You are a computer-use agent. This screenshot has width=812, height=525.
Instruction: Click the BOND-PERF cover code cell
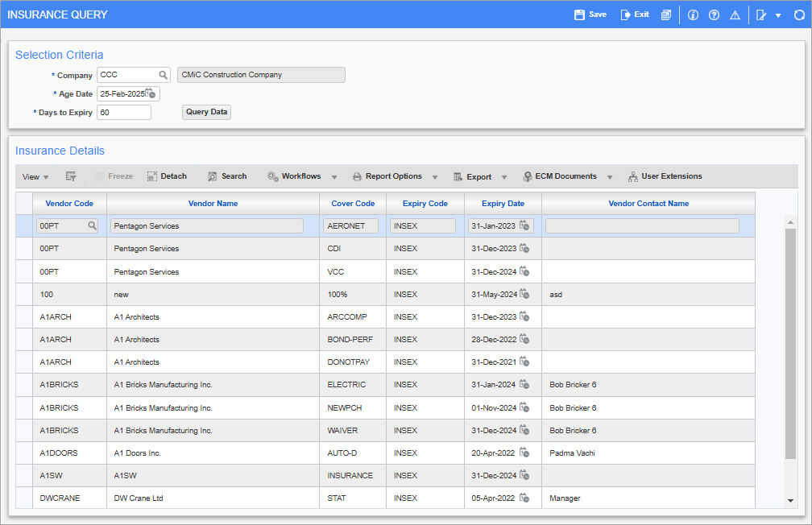[353, 340]
